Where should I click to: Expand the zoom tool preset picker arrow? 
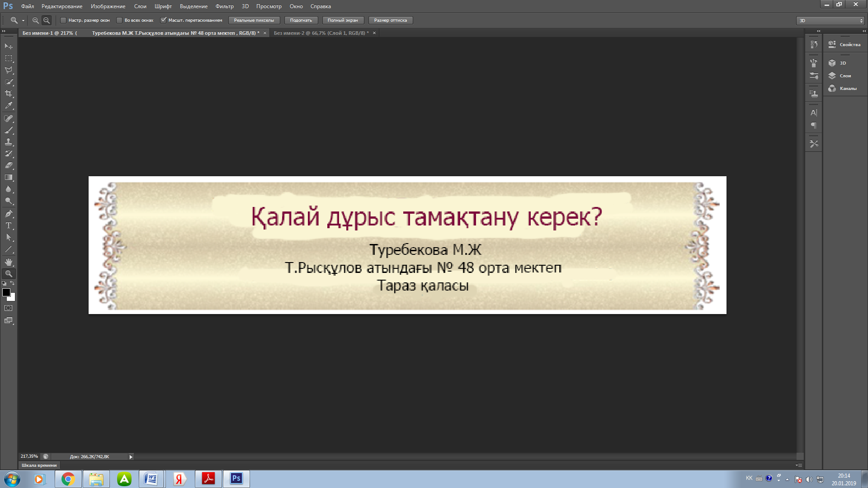coord(23,20)
